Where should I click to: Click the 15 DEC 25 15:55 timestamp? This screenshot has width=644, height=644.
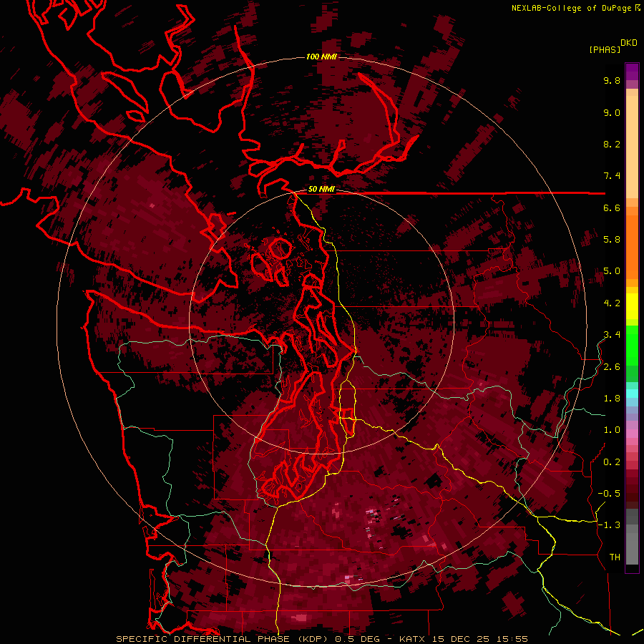pos(480,639)
